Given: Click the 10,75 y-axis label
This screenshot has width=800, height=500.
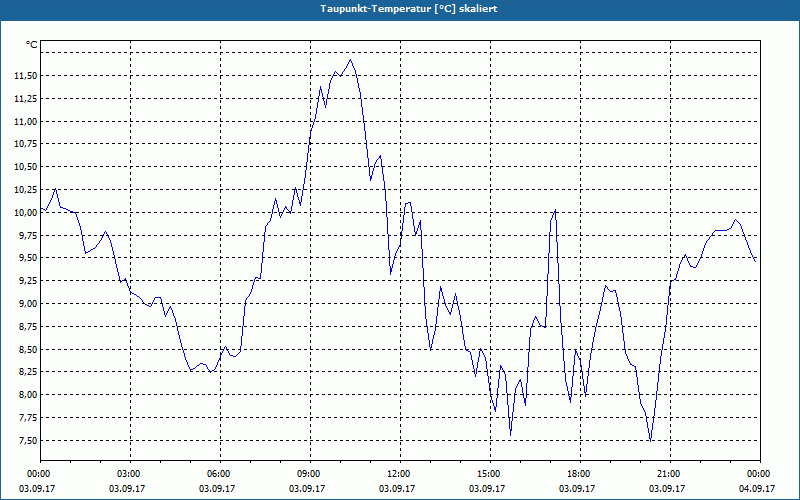Looking at the screenshot, I should point(26,144).
